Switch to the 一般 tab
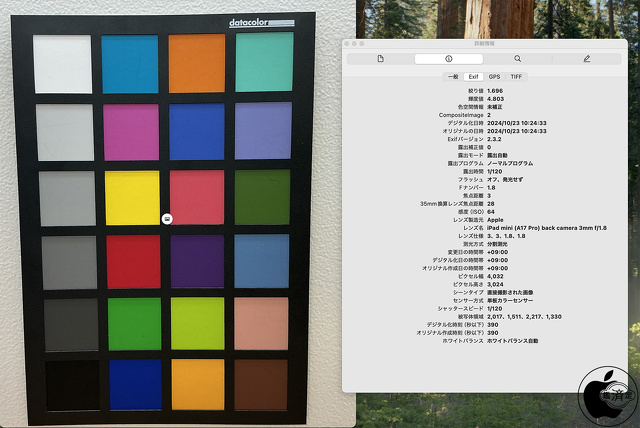Image resolution: width=640 pixels, height=428 pixels. pyautogui.click(x=451, y=76)
